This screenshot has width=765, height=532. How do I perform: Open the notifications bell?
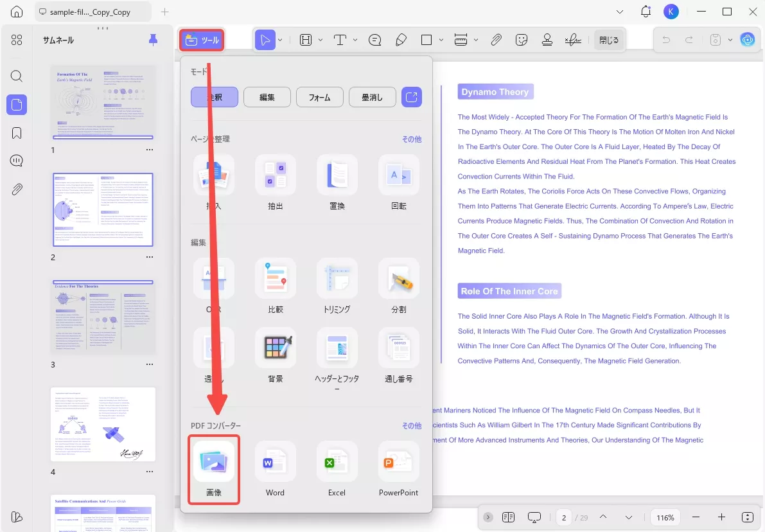[x=646, y=12]
